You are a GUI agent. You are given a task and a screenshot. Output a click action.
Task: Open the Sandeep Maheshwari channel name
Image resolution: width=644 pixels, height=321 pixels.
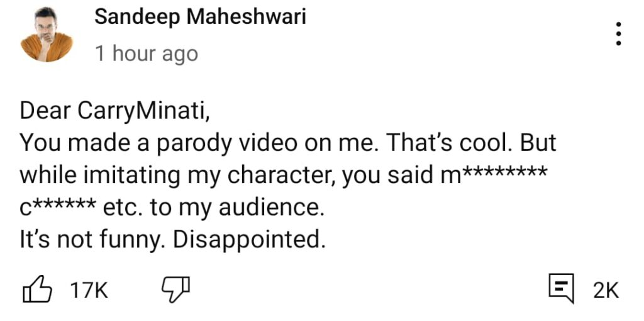tap(200, 17)
